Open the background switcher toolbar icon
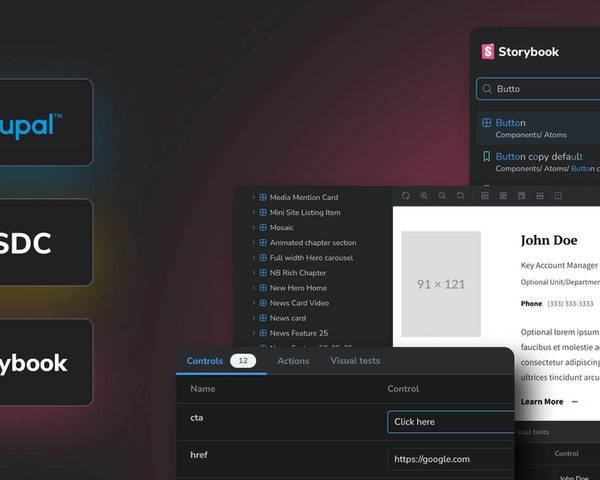Image resolution: width=600 pixels, height=480 pixels. [485, 196]
